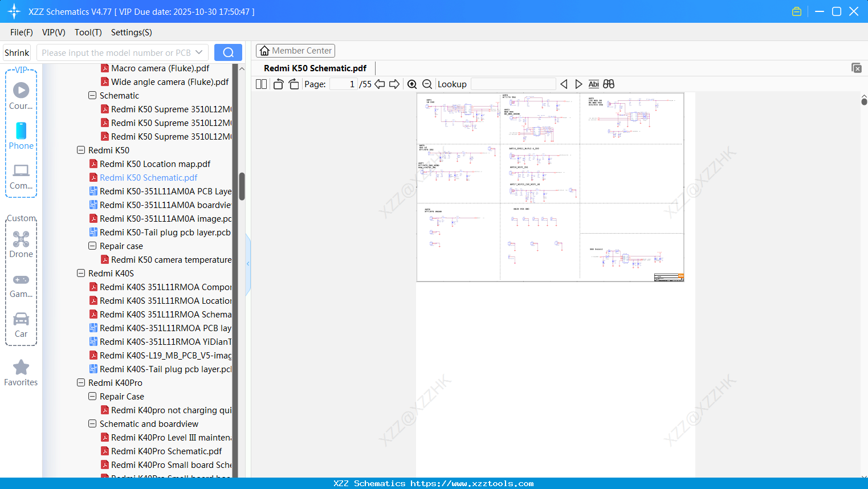The height and width of the screenshot is (489, 868).
Task: Collapse the Repair Case folder under Redmi K40Pro
Action: (92, 397)
